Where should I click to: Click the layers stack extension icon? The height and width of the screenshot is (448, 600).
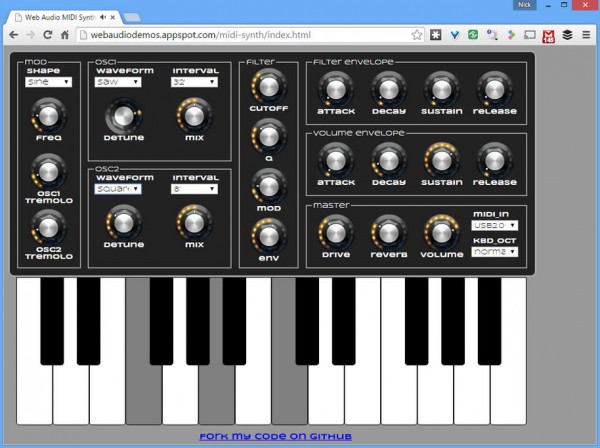[567, 35]
